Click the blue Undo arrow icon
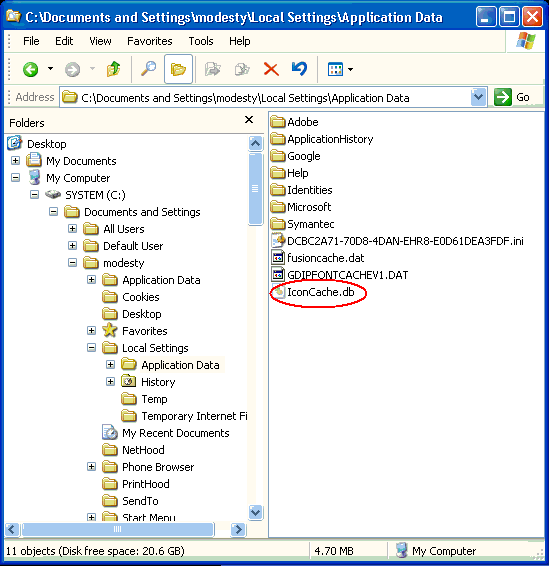Viewport: 549px width, 566px height. pyautogui.click(x=299, y=69)
